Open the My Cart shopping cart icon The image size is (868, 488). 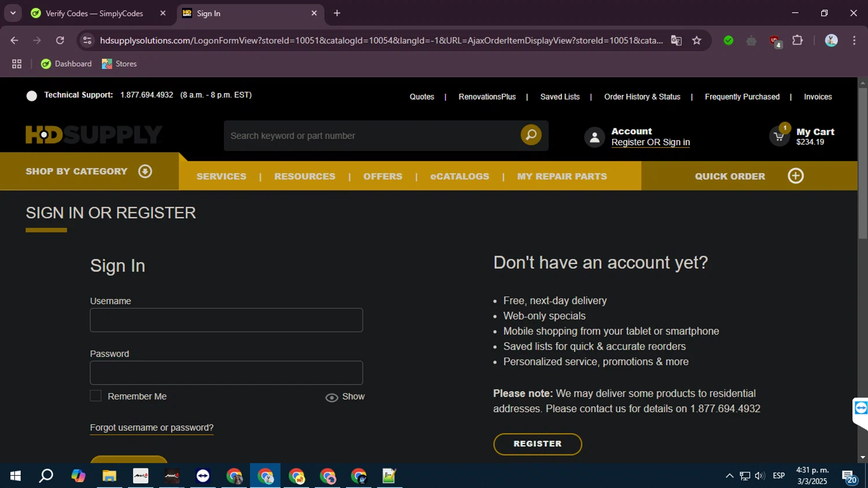coord(779,136)
